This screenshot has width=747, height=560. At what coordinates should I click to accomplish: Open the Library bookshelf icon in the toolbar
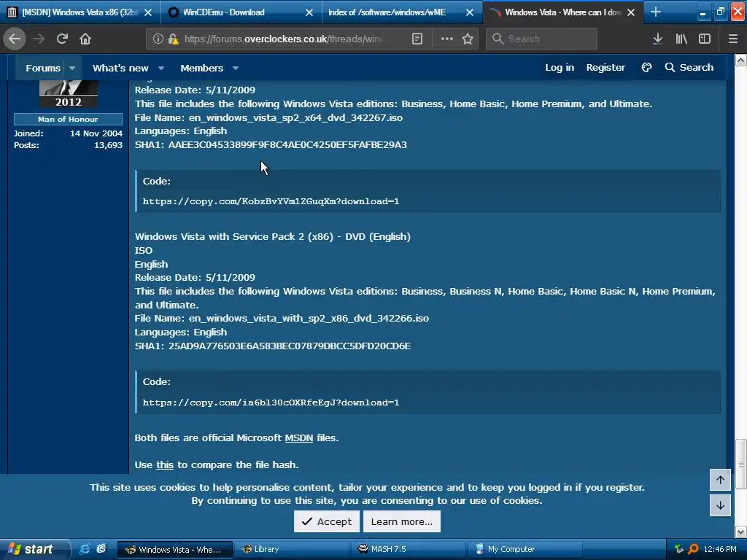click(681, 39)
